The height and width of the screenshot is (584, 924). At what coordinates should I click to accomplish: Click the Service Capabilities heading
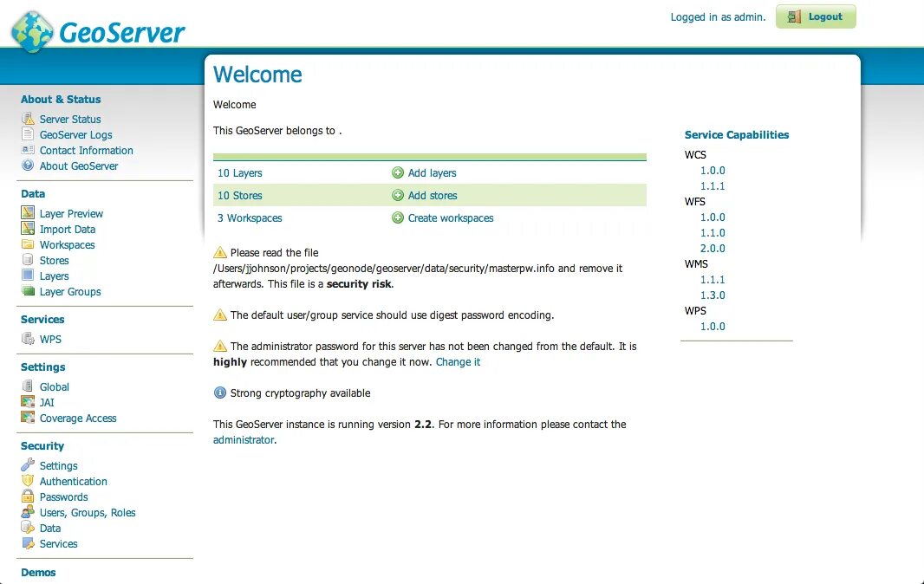[x=737, y=134]
